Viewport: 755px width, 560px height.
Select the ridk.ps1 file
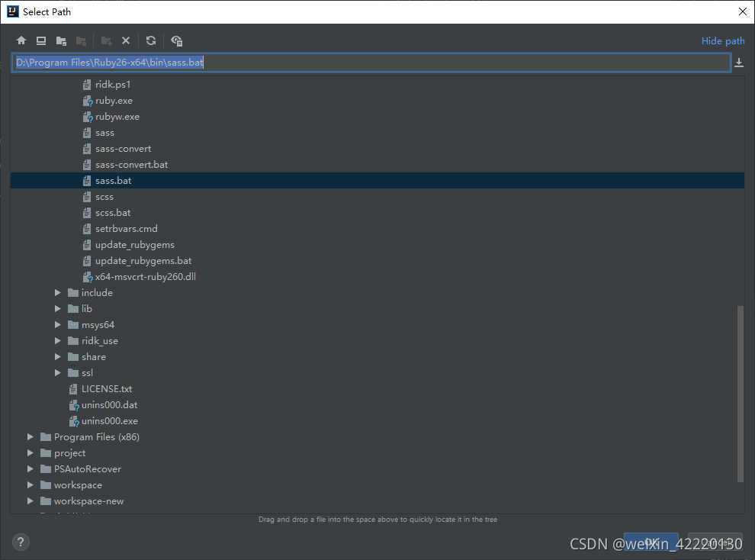coord(113,85)
